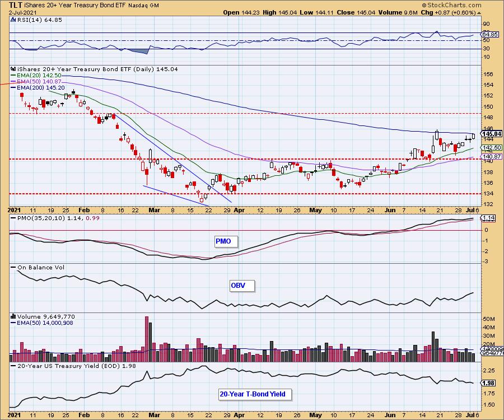The width and height of the screenshot is (504, 420).
Task: Click the StockCharts.com watermark link
Action: pos(451,5)
